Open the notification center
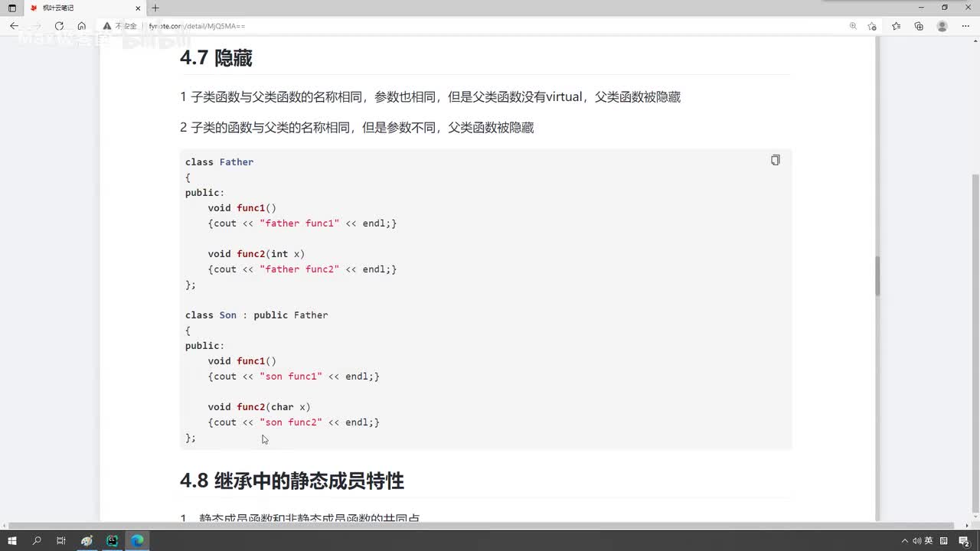 [964, 542]
